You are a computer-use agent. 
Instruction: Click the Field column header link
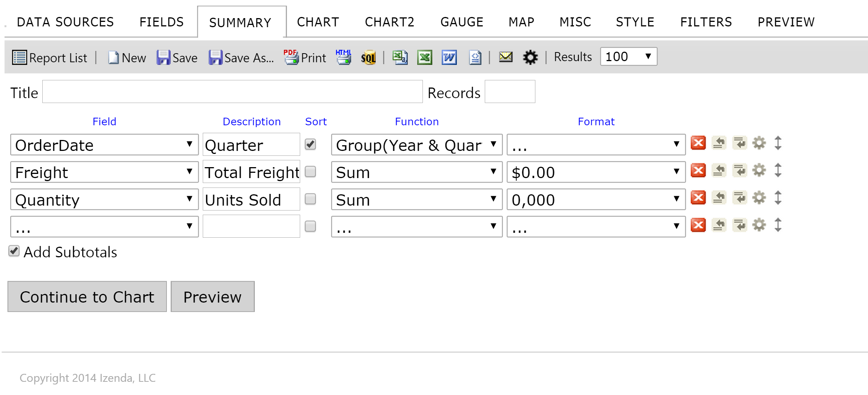(104, 121)
